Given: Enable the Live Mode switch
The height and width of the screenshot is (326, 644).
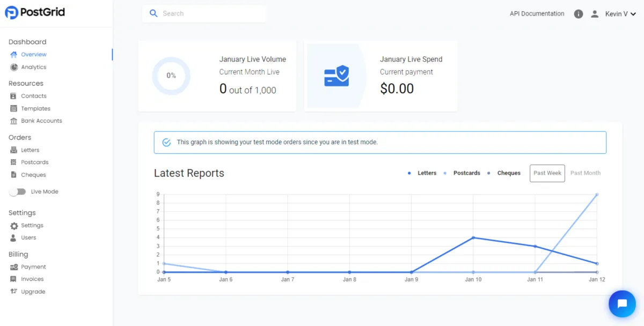Looking at the screenshot, I should click(x=18, y=191).
